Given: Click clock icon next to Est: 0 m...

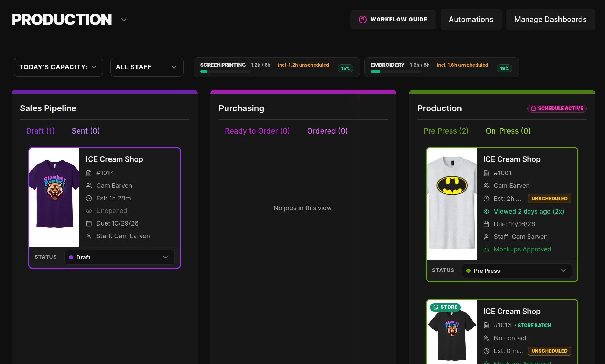Looking at the screenshot, I should 486,351.
